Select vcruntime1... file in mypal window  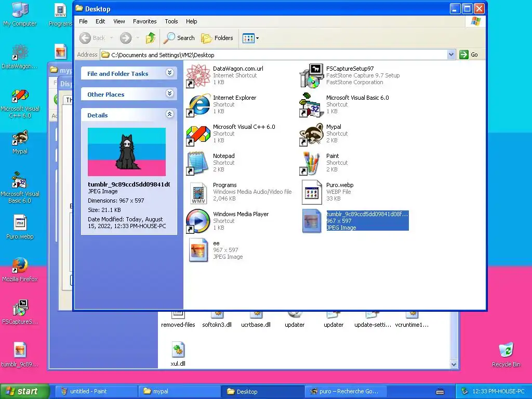pos(411,321)
